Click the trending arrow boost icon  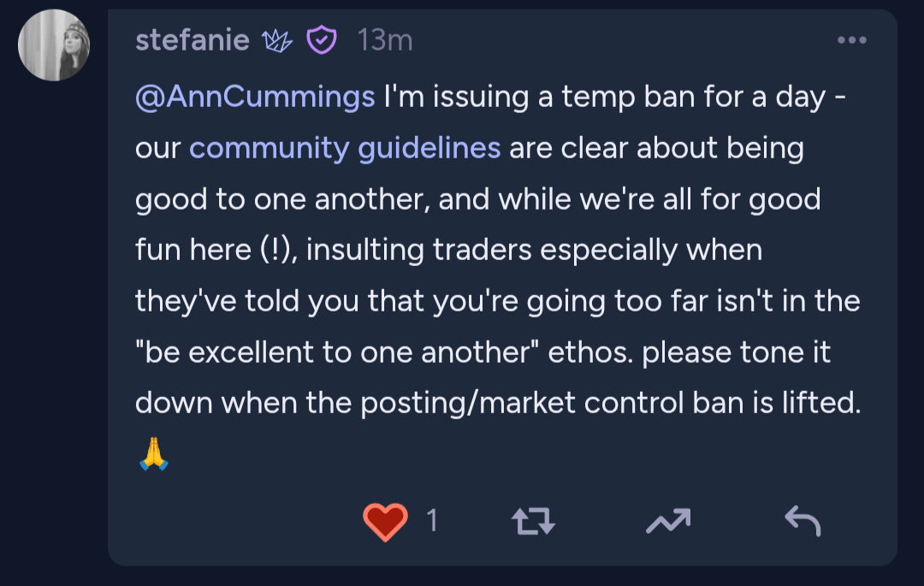click(667, 520)
